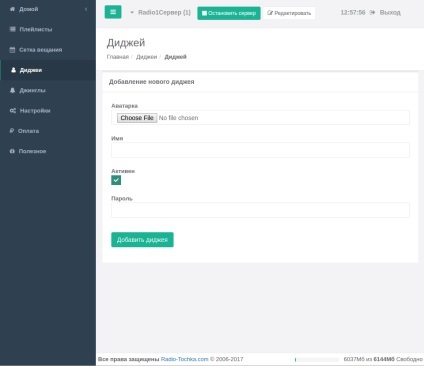Click the calendar icon for Сетка вещания

pyautogui.click(x=12, y=50)
